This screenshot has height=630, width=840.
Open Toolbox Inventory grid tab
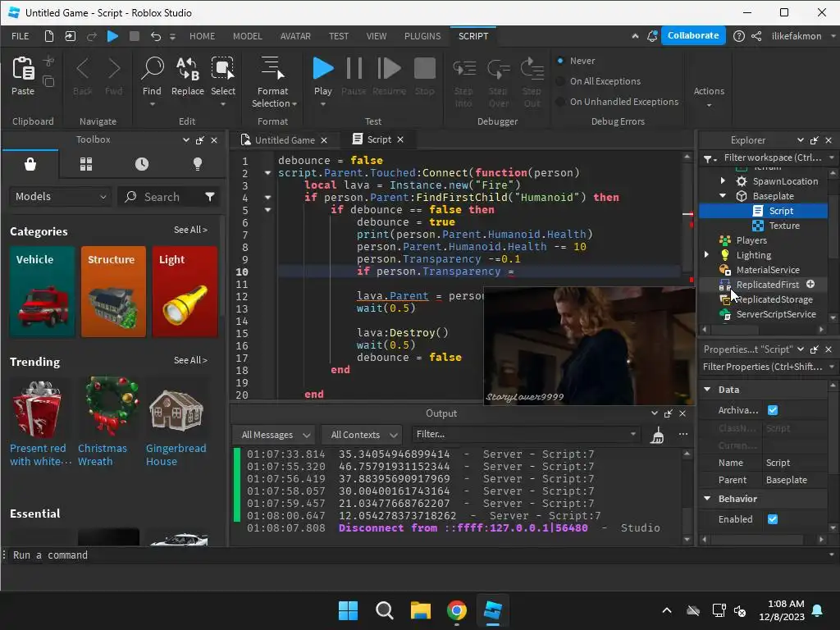coord(86,164)
